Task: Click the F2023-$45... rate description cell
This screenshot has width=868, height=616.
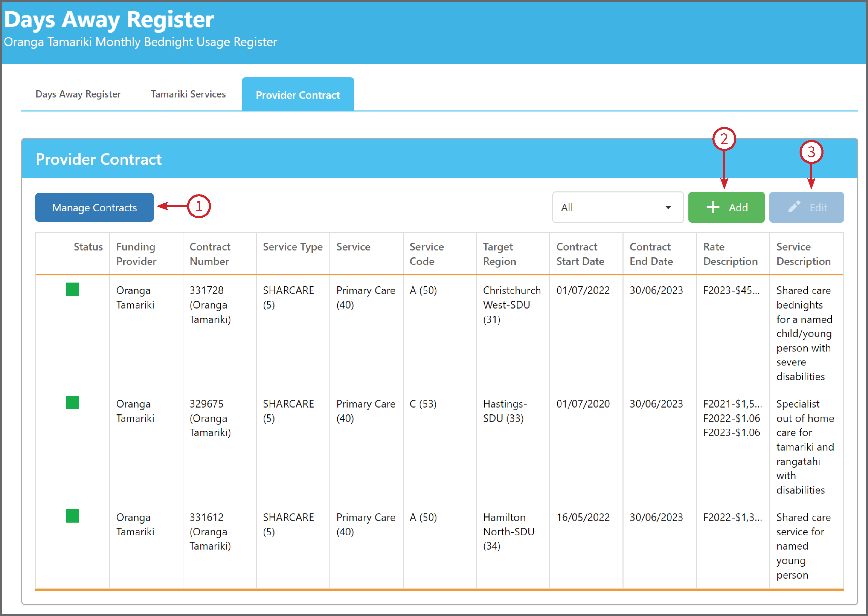Action: 731,290
